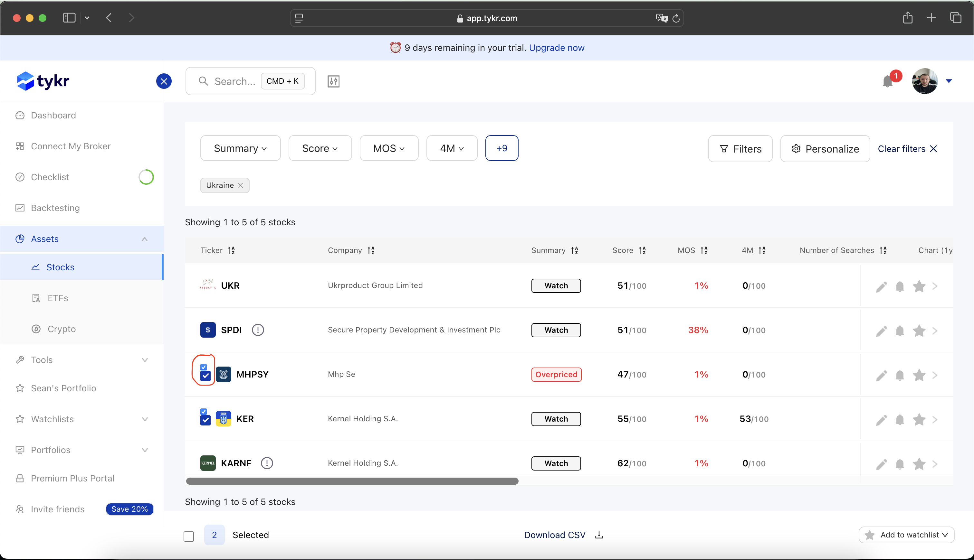Expand the profile dropdown arrow
The width and height of the screenshot is (974, 560).
pos(949,81)
